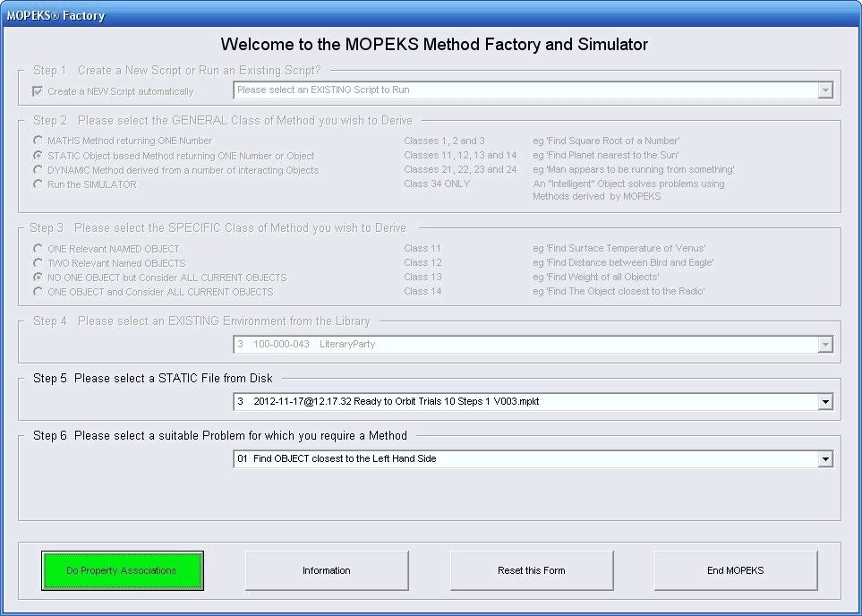862x616 pixels.
Task: Click the text Classes 11, 12, 13 and 14
Action: (460, 155)
